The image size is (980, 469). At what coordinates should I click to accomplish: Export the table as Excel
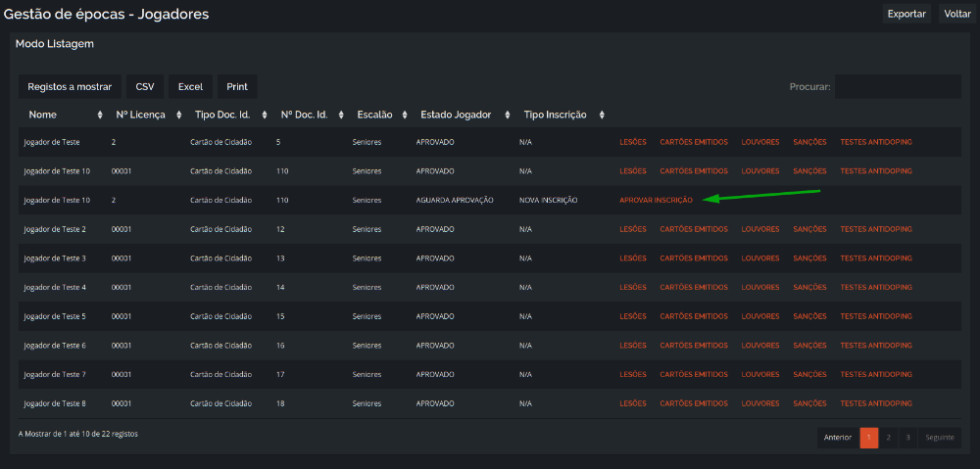point(191,87)
